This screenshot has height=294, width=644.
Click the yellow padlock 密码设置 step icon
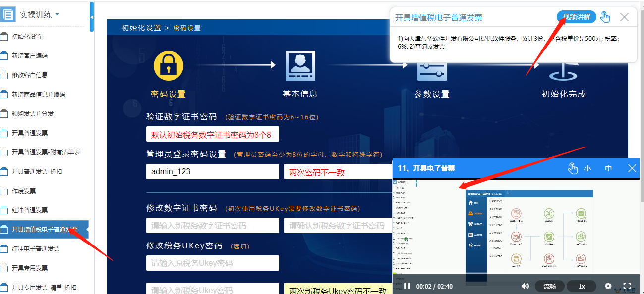coord(169,66)
